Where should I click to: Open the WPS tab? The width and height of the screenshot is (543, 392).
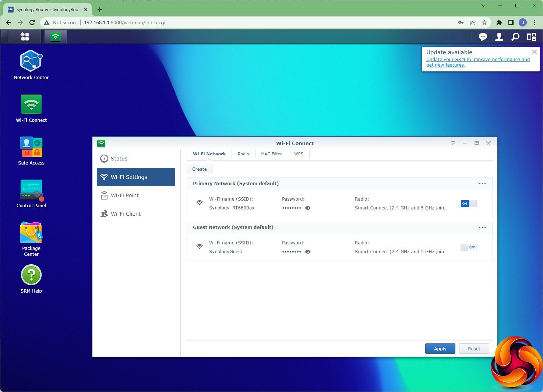pos(299,154)
